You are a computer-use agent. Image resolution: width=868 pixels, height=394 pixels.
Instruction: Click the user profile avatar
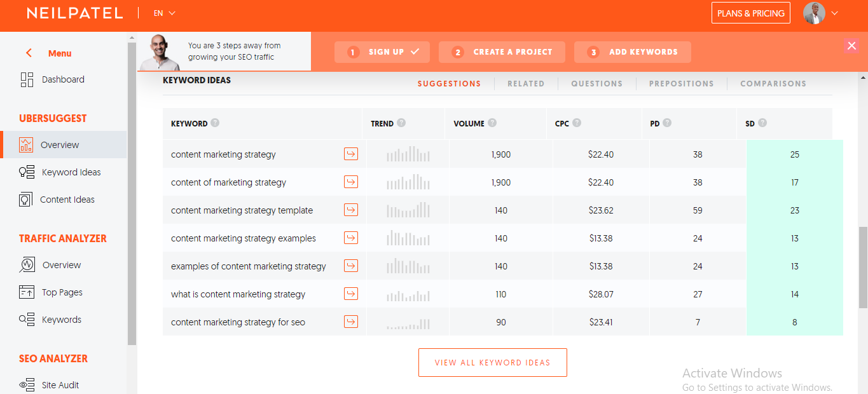pyautogui.click(x=814, y=13)
